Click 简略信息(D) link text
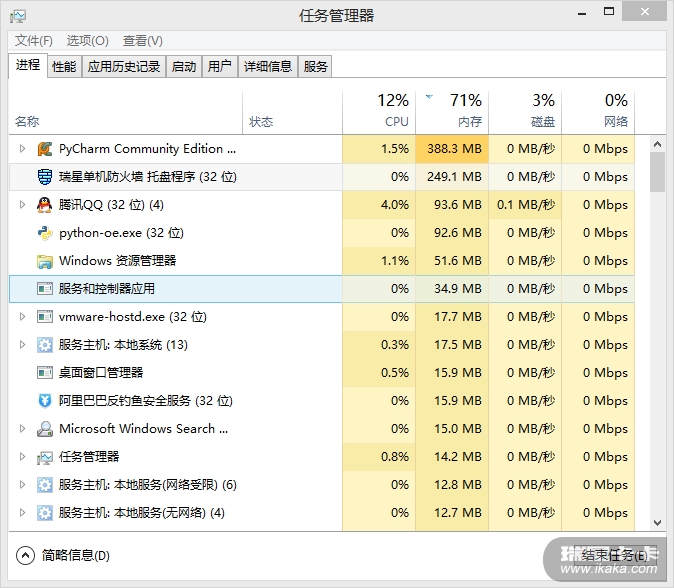This screenshot has height=588, width=674. point(76,555)
